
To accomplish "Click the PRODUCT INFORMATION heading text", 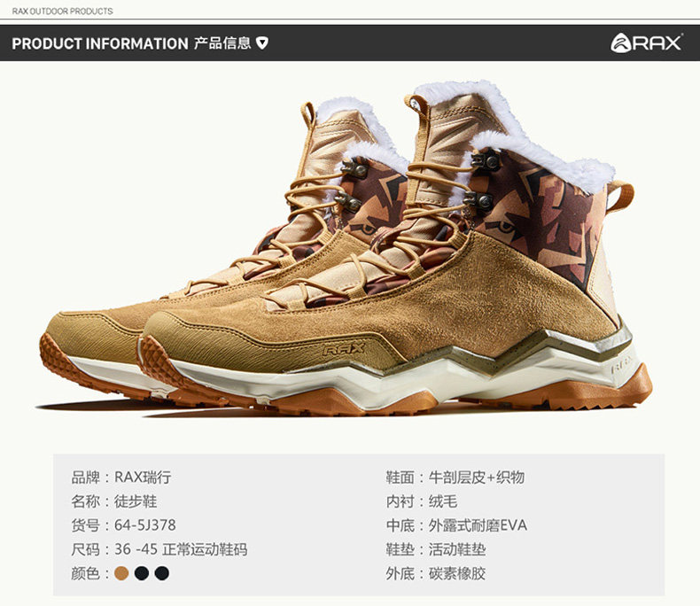I will tap(100, 43).
